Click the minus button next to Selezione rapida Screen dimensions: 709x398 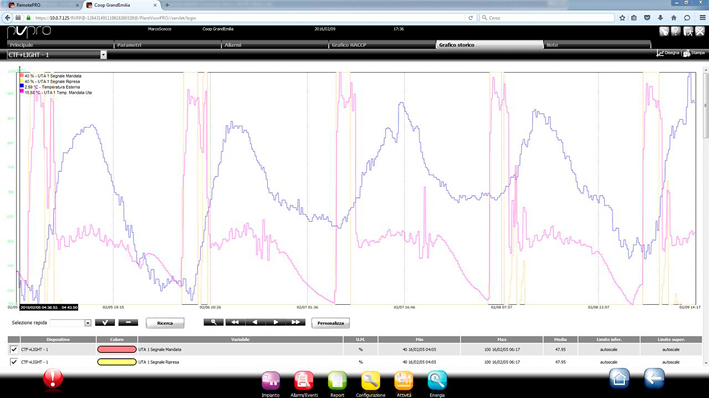(128, 322)
